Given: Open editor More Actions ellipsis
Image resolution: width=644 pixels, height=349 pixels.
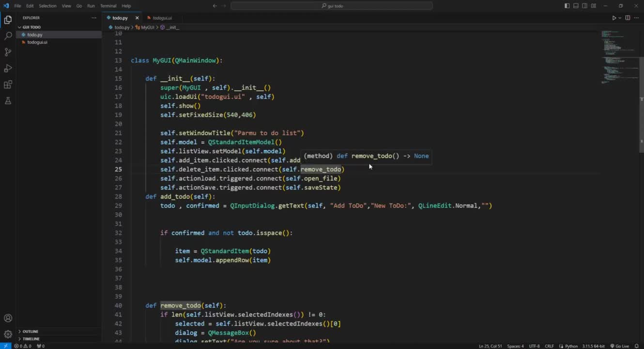Looking at the screenshot, I should (637, 18).
